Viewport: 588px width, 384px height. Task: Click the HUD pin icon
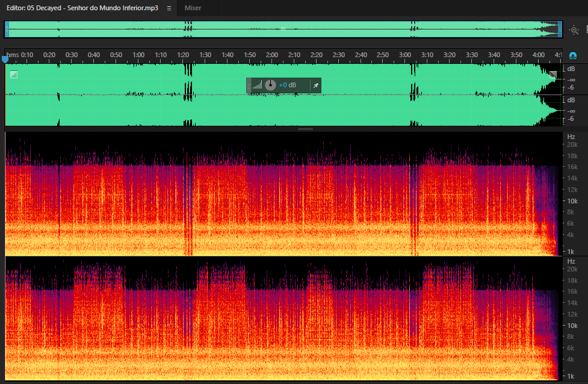point(316,85)
